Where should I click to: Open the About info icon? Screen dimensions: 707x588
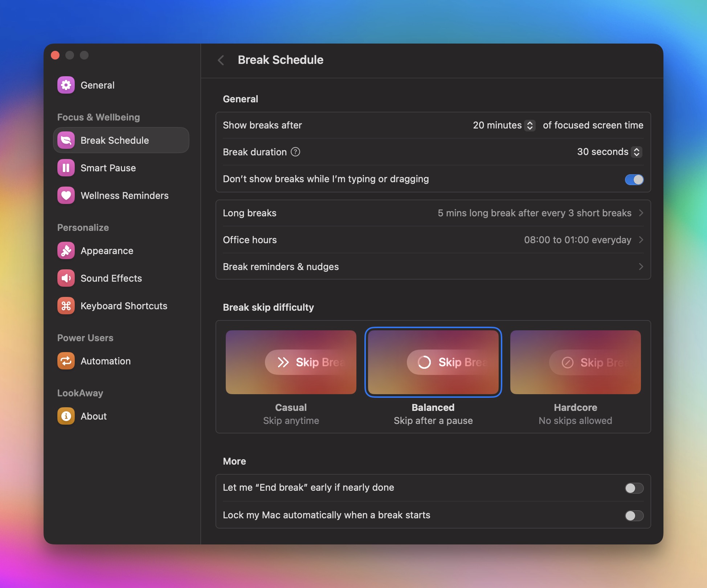(x=66, y=416)
